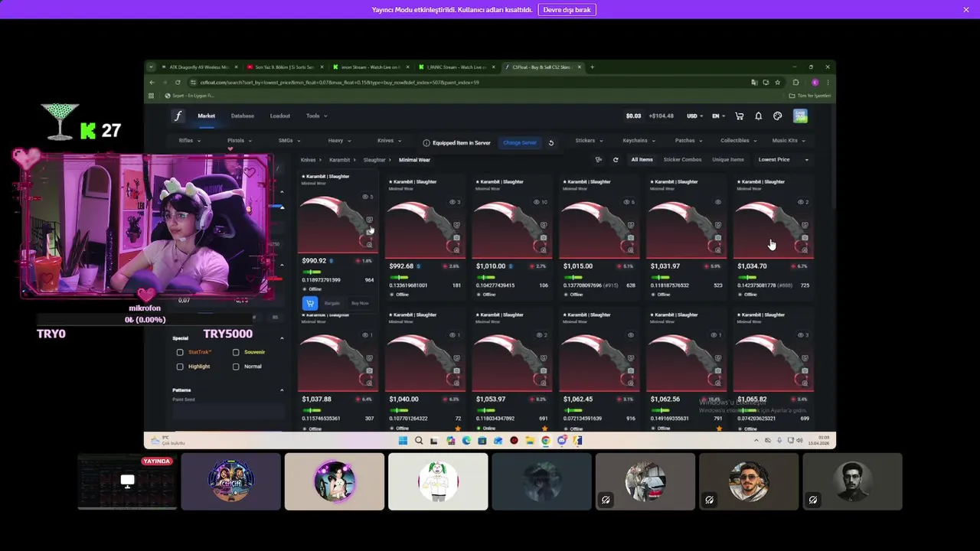
Task: Click Devre dışı bırak button
Action: pos(567,10)
